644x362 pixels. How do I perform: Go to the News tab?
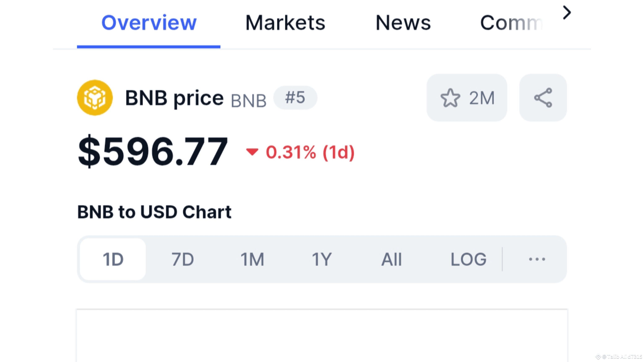[x=403, y=23]
